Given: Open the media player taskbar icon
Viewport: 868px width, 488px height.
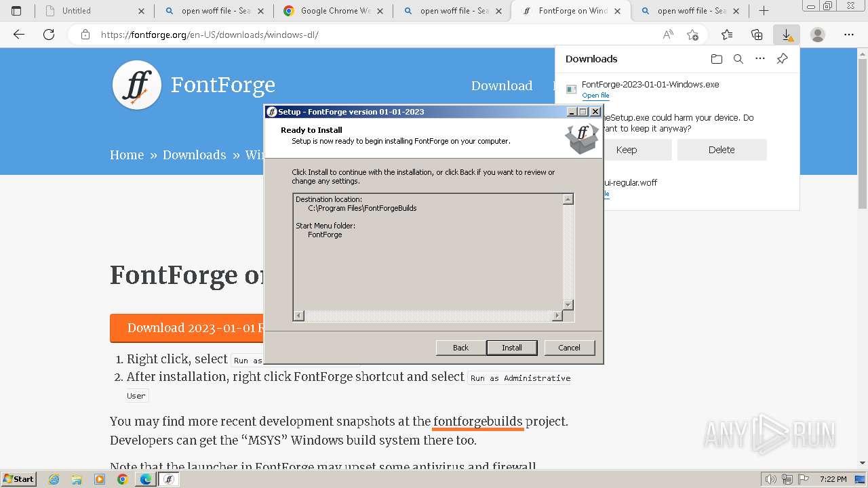Looking at the screenshot, I should point(100,479).
